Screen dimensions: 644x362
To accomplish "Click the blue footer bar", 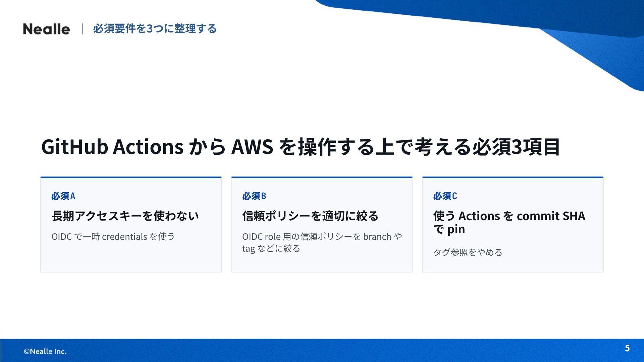I will click(322, 350).
